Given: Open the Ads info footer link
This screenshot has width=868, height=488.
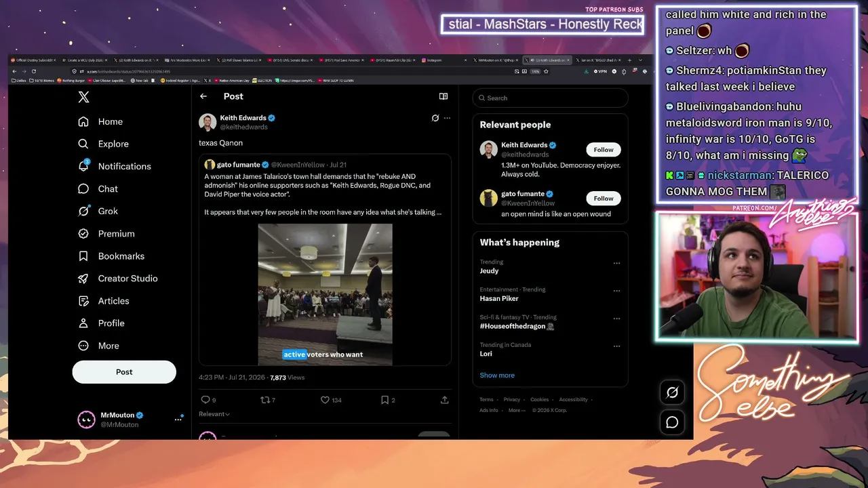Looking at the screenshot, I should click(x=489, y=410).
